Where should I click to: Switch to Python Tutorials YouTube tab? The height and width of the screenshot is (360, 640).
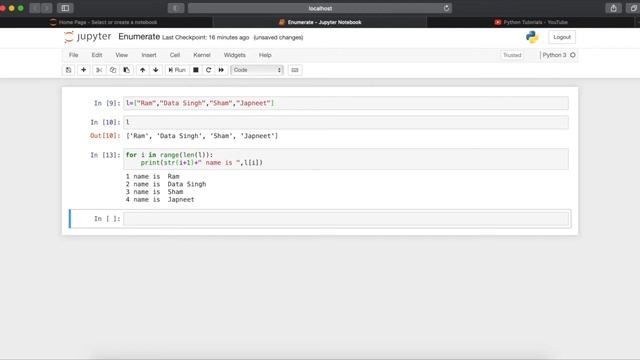531,22
